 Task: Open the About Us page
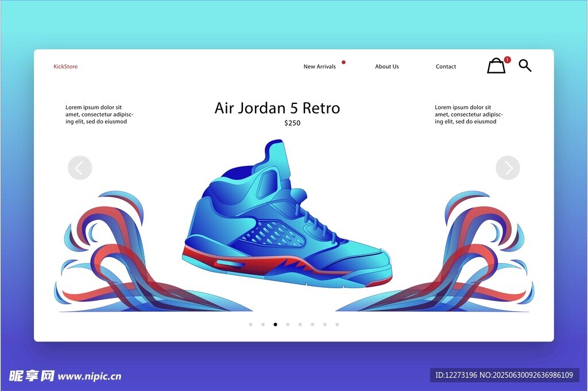pos(387,67)
